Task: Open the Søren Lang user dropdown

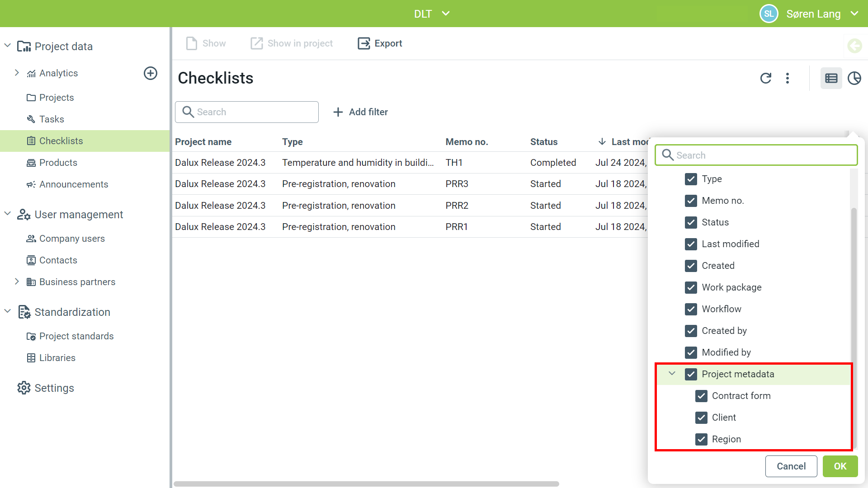Action: (854, 14)
